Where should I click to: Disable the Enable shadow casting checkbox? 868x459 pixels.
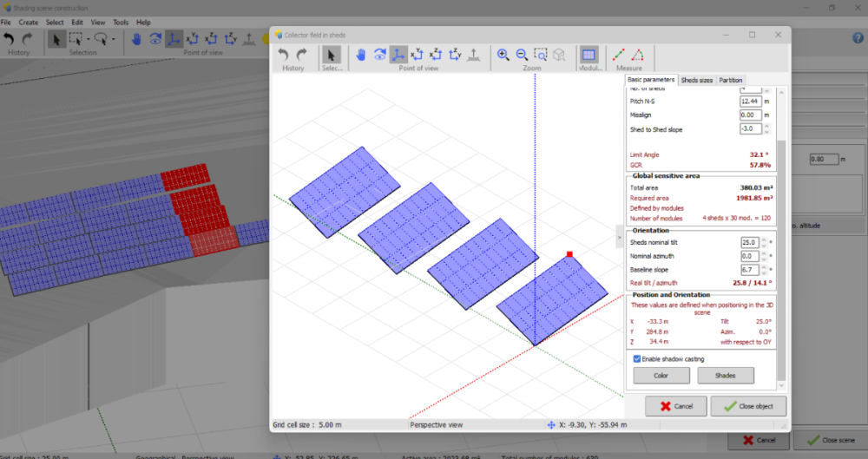click(x=637, y=358)
